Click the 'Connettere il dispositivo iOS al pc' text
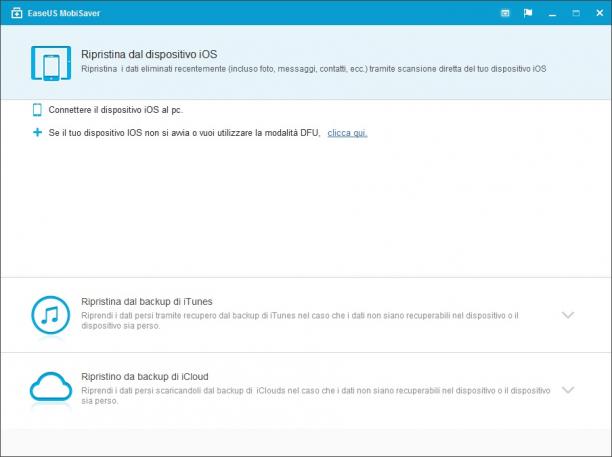612x457 pixels. click(116, 110)
